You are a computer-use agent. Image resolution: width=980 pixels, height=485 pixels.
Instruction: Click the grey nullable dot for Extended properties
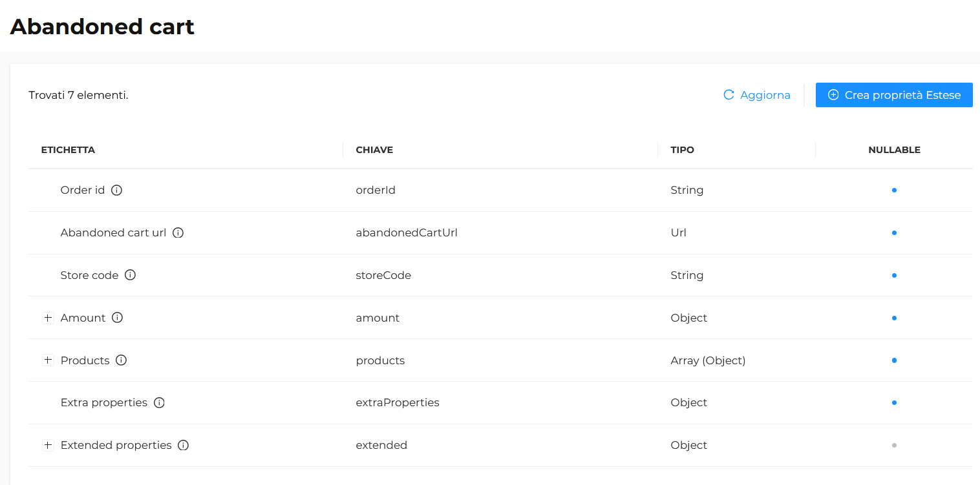pyautogui.click(x=894, y=446)
